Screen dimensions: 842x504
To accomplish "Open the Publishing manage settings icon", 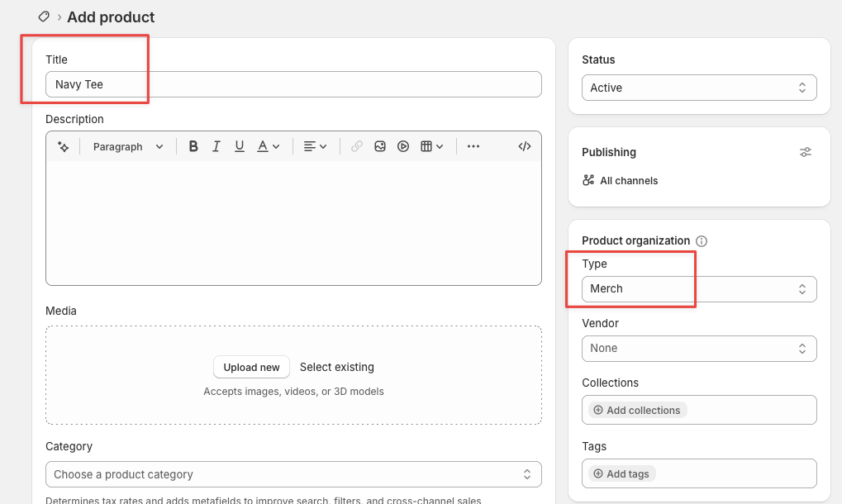I will pyautogui.click(x=806, y=152).
